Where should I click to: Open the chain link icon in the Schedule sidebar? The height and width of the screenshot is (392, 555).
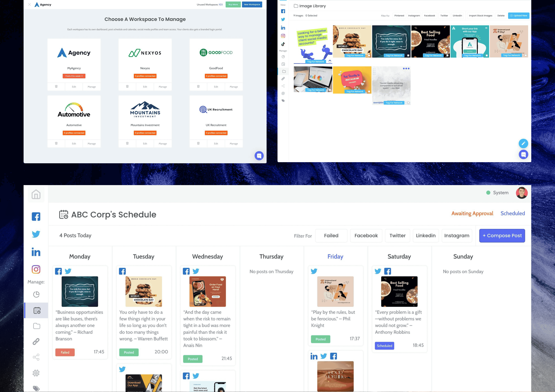[x=36, y=341]
